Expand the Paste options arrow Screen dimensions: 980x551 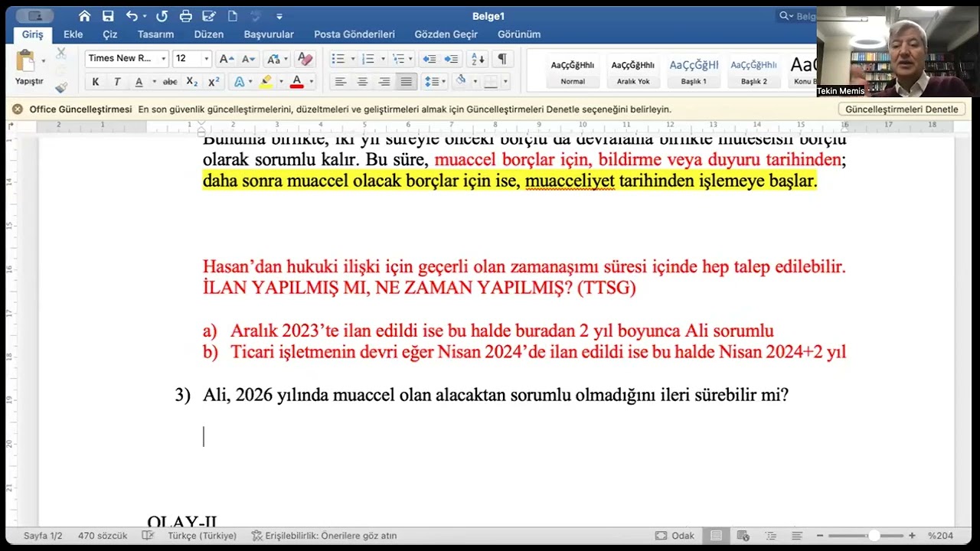43,61
